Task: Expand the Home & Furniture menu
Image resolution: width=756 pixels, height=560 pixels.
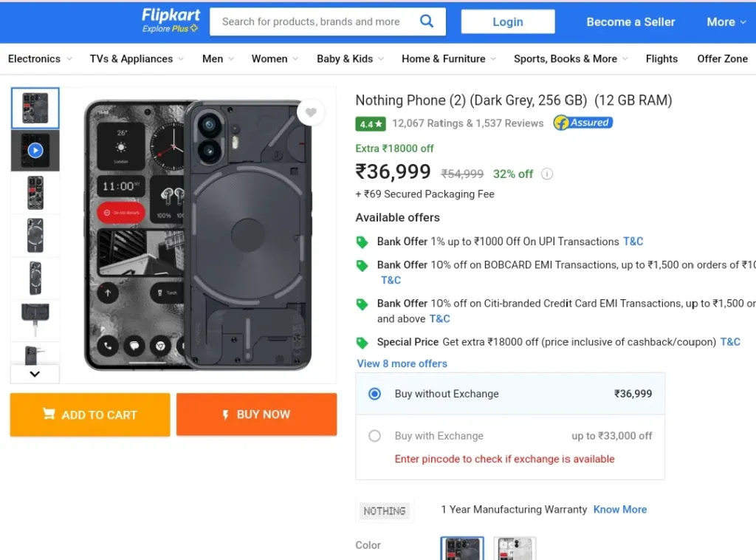Action: pos(449,59)
